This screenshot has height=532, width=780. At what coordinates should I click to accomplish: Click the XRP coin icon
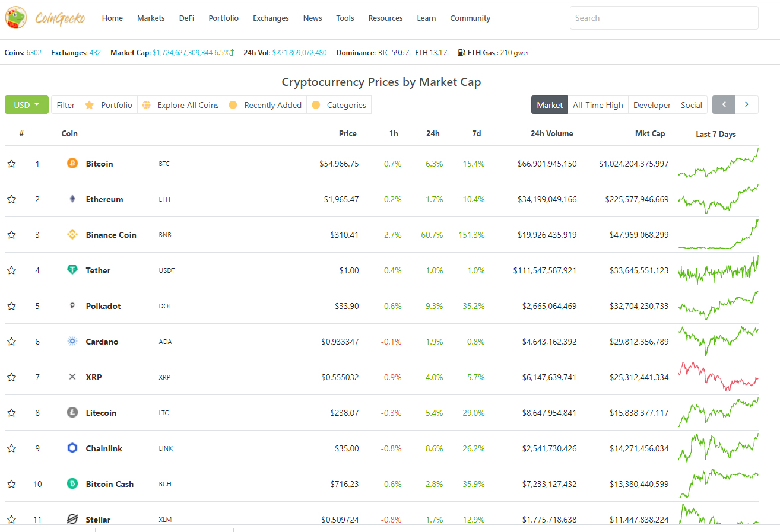click(72, 377)
